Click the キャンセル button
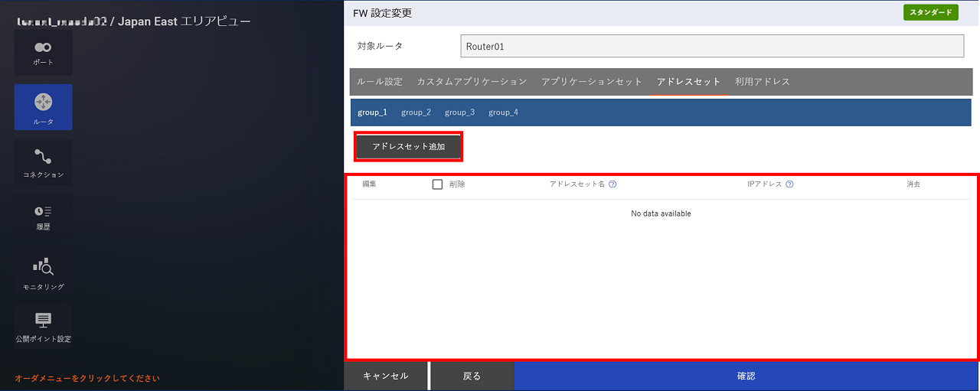The width and height of the screenshot is (980, 391). pos(386,376)
